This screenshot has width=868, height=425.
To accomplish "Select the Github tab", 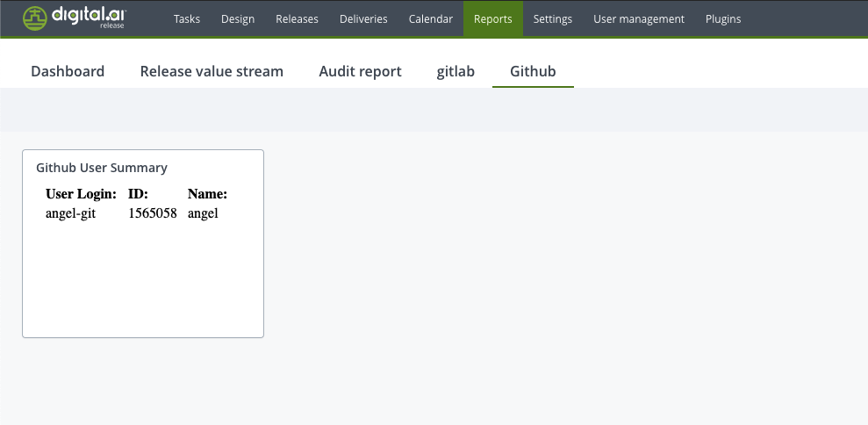I will click(533, 71).
